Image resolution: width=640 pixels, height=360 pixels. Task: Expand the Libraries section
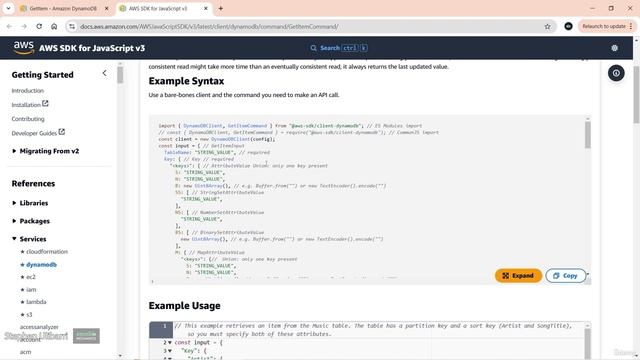click(x=30, y=203)
